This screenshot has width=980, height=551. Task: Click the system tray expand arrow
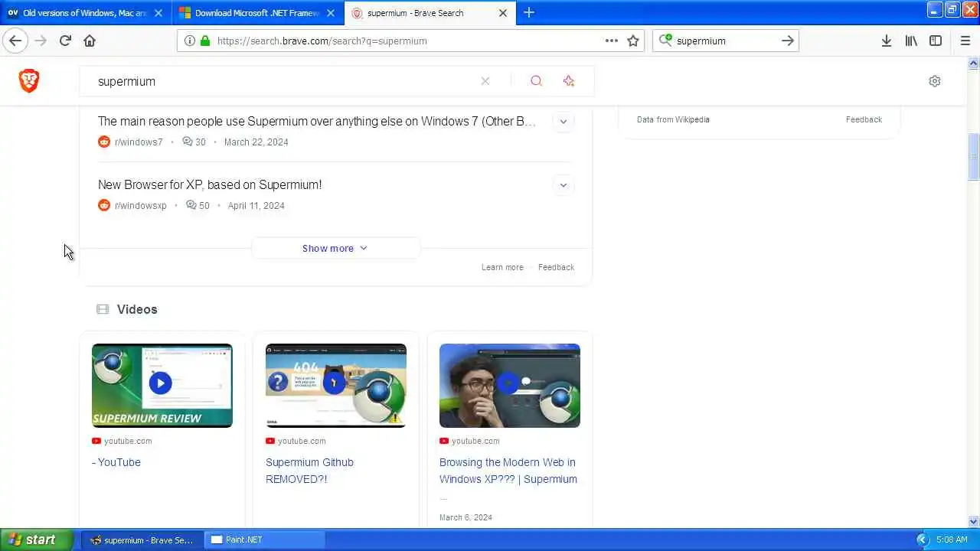923,540
